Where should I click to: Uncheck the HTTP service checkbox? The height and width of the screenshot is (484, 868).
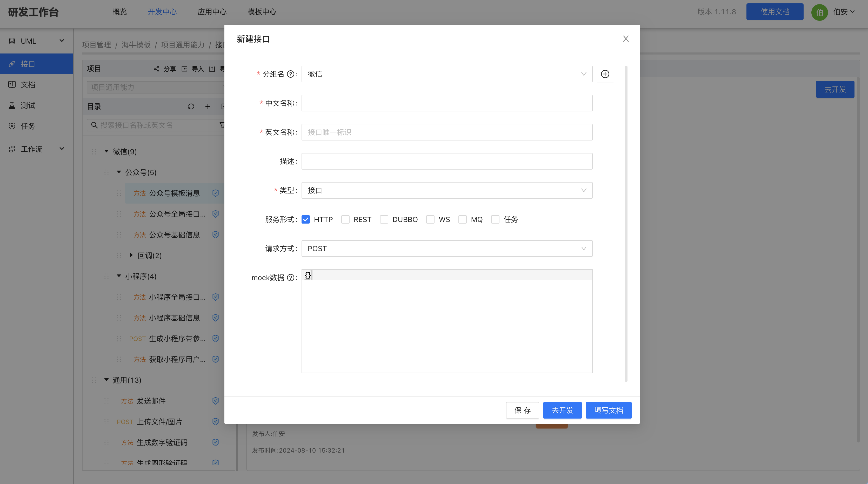[x=306, y=220]
